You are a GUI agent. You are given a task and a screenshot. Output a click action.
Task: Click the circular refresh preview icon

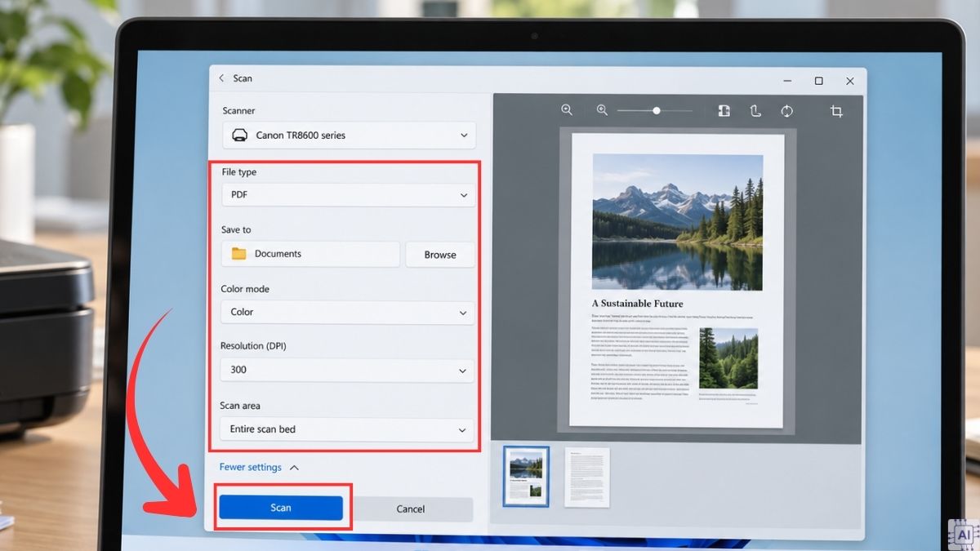point(786,111)
